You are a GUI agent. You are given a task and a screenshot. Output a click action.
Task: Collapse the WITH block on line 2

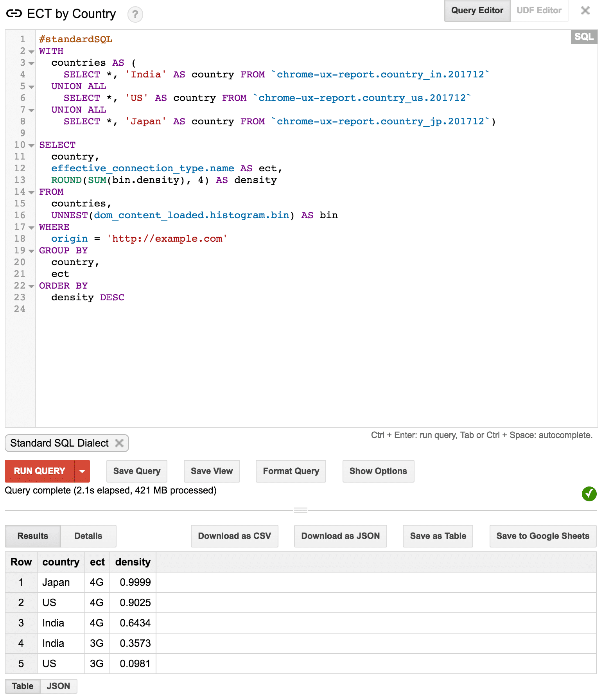[31, 52]
